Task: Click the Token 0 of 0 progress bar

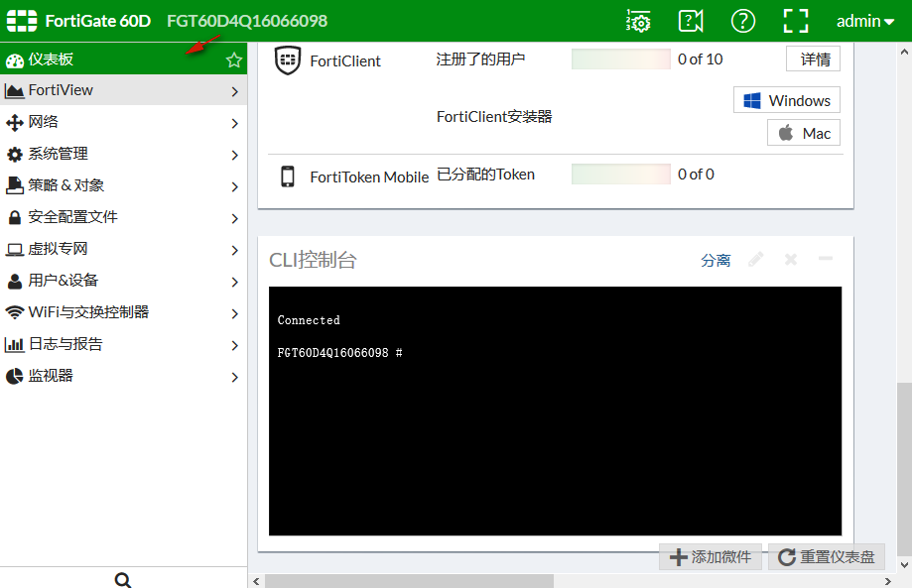Action: [620, 175]
